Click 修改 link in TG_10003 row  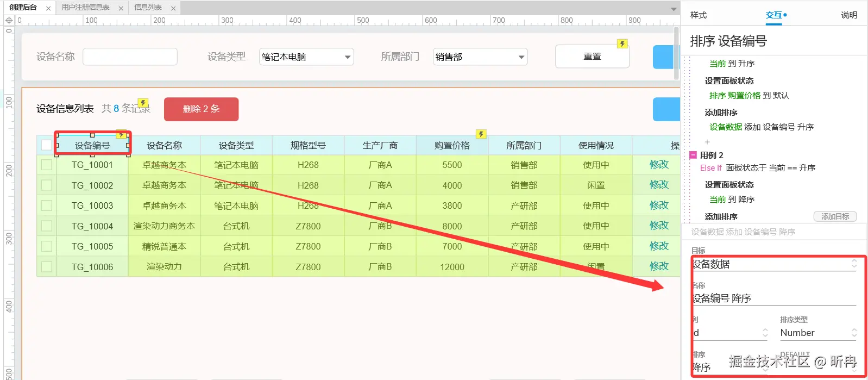tap(659, 205)
